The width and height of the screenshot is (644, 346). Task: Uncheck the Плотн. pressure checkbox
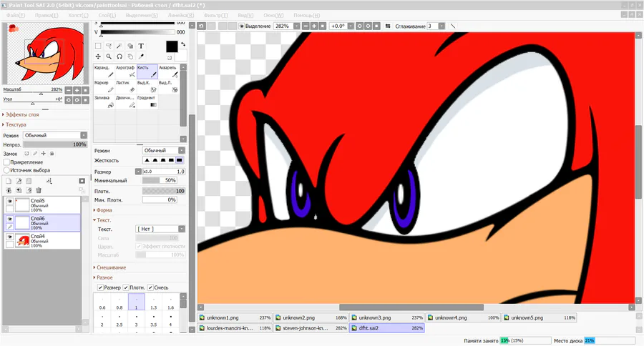(x=126, y=287)
